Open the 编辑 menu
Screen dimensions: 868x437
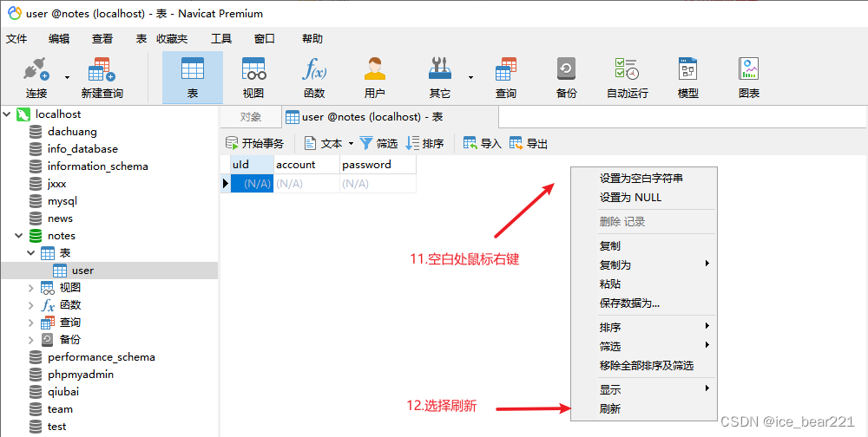[x=59, y=39]
